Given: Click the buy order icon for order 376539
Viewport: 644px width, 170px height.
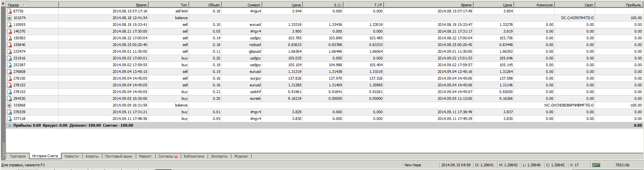Looking at the screenshot, I should 9,112.
